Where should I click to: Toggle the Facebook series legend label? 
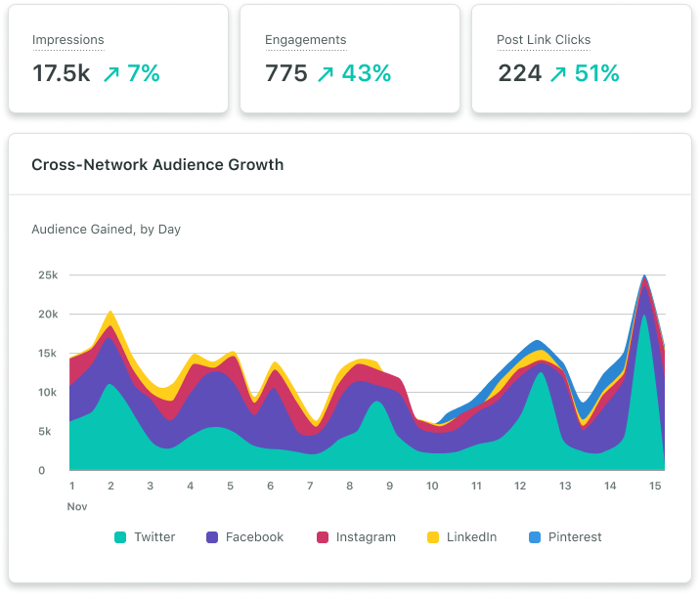click(254, 537)
